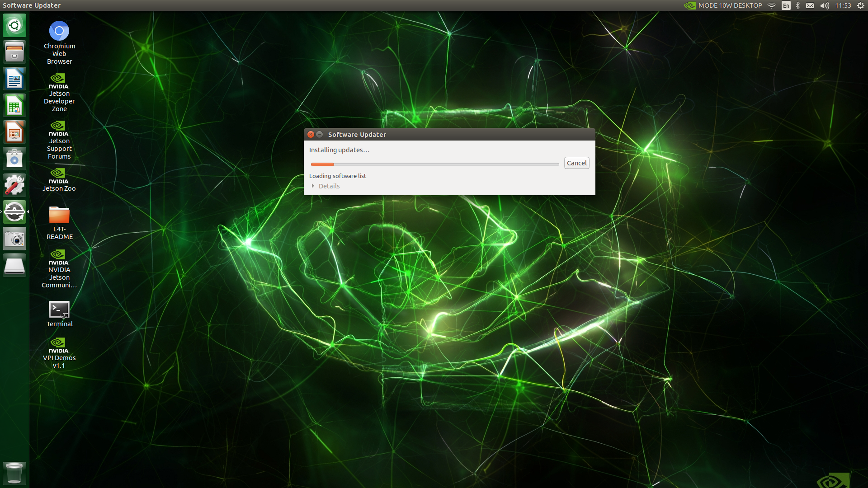Open Ubuntu Software bag icon in launcher
The image size is (868, 488).
(14, 159)
